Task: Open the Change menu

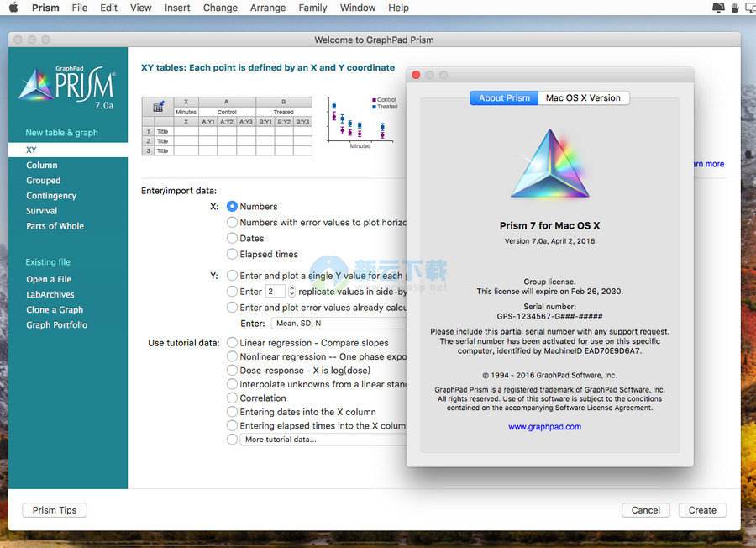Action: [x=220, y=8]
